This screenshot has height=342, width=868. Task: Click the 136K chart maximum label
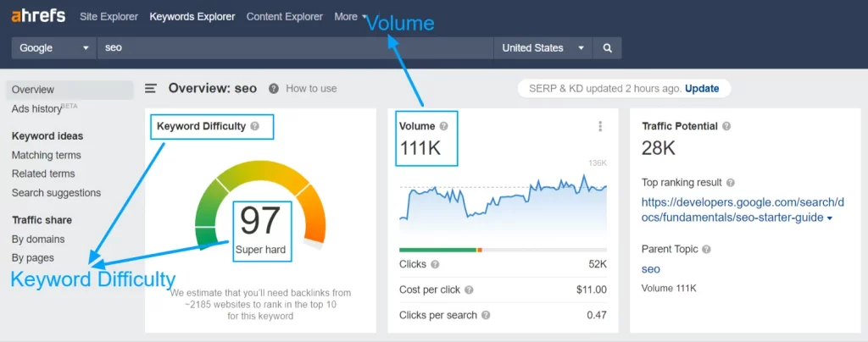[x=598, y=163]
